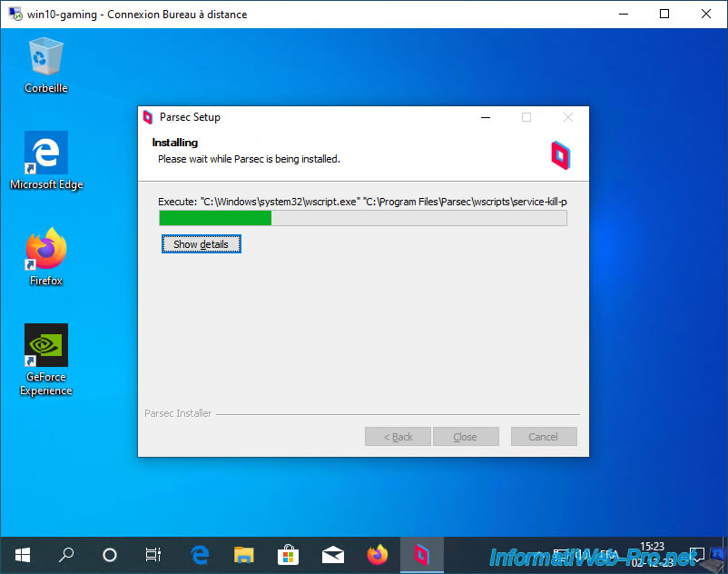
Task: Open File Explorer from the taskbar
Action: [244, 555]
